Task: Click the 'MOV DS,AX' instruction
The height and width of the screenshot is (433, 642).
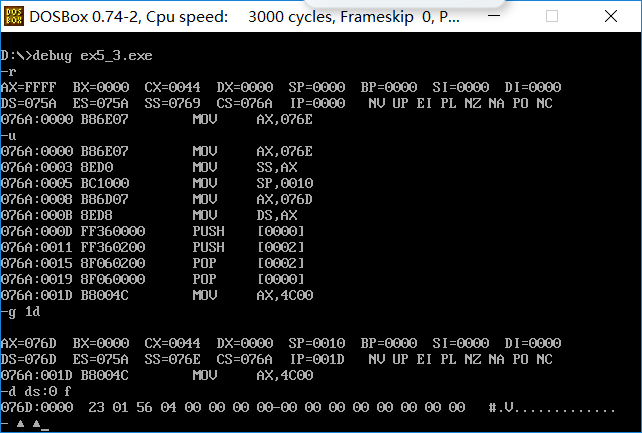Action: point(245,215)
